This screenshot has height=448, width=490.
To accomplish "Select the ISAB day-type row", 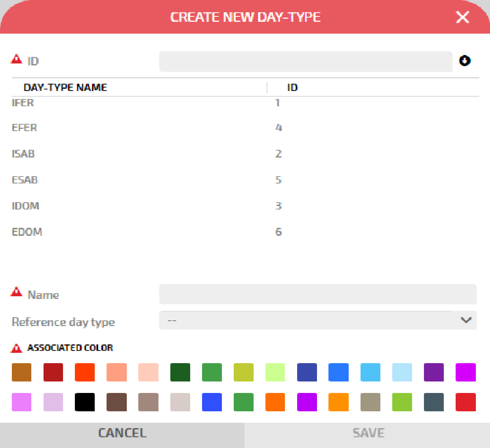I will pyautogui.click(x=23, y=154).
